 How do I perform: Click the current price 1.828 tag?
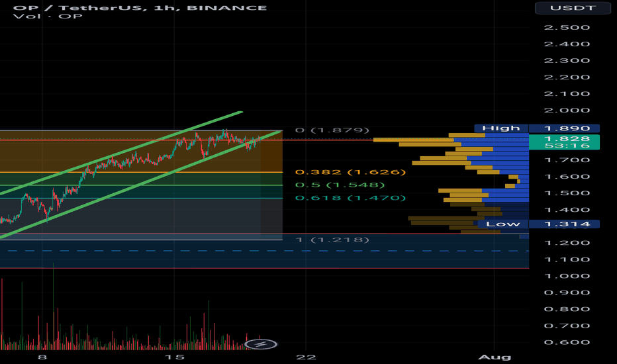pyautogui.click(x=564, y=142)
